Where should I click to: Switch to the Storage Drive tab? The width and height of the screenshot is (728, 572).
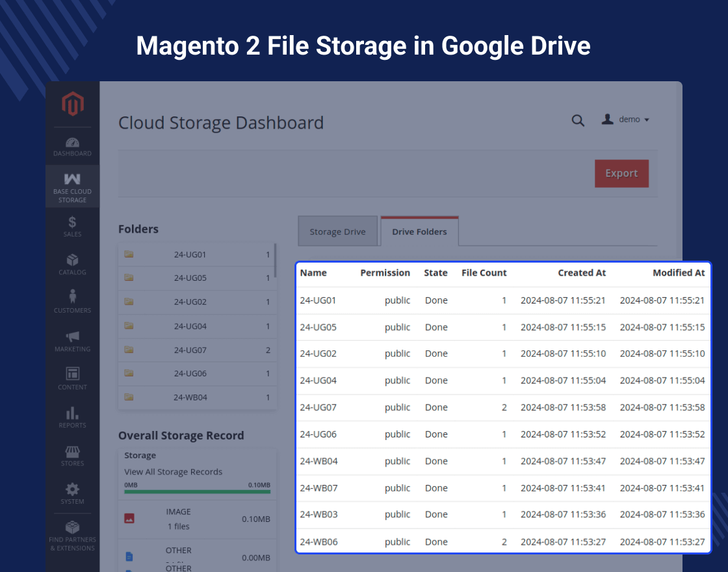point(337,232)
